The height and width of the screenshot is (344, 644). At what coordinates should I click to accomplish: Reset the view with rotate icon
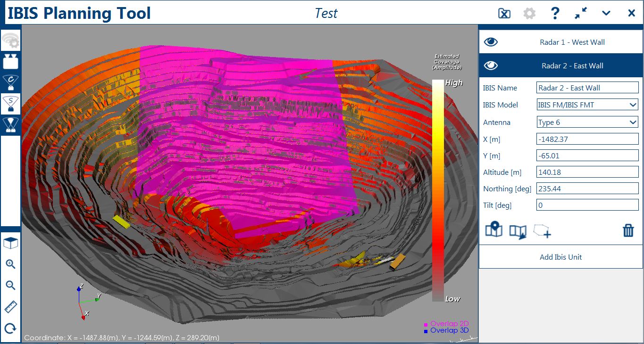pyautogui.click(x=10, y=328)
